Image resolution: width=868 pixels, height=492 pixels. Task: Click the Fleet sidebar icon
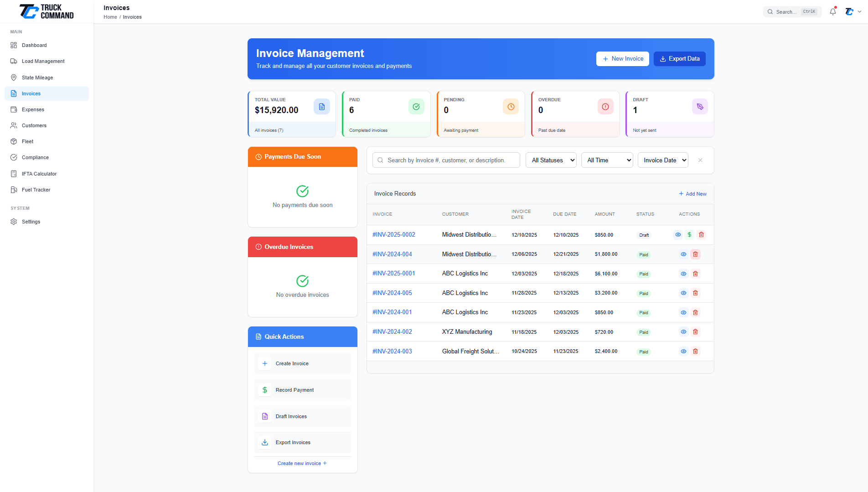pyautogui.click(x=14, y=141)
